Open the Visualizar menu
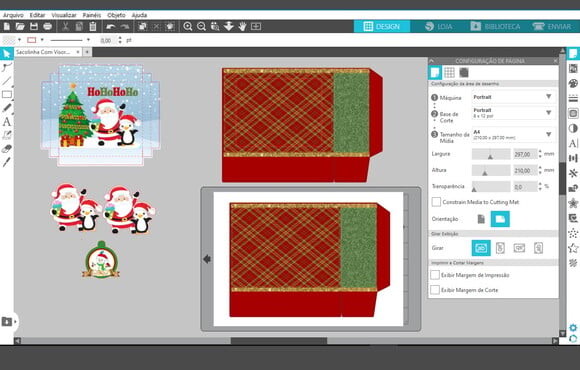 click(64, 15)
